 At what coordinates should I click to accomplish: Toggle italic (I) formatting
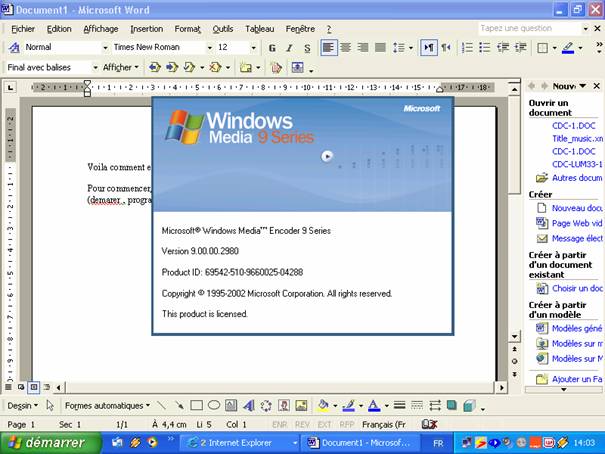(289, 48)
